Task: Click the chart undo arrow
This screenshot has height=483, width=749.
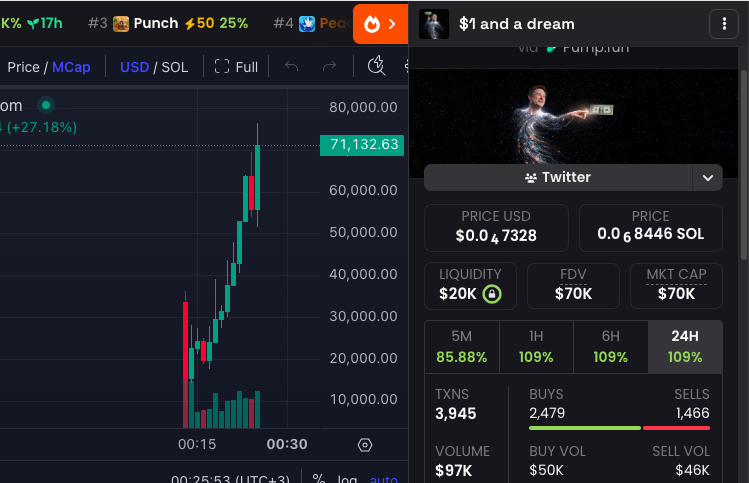Action: pyautogui.click(x=292, y=67)
